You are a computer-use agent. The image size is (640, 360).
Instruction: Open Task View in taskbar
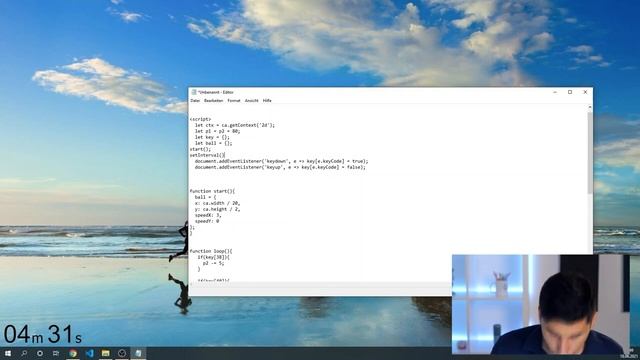56,353
